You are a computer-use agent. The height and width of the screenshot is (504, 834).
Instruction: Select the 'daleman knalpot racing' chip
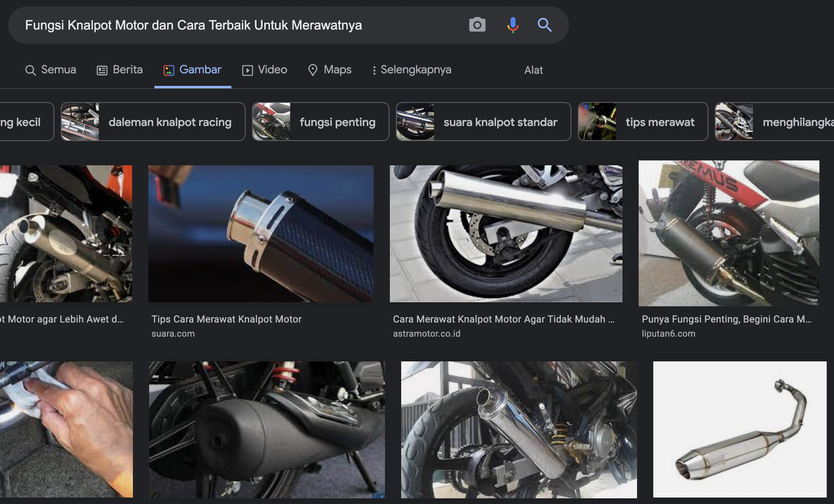[153, 122]
